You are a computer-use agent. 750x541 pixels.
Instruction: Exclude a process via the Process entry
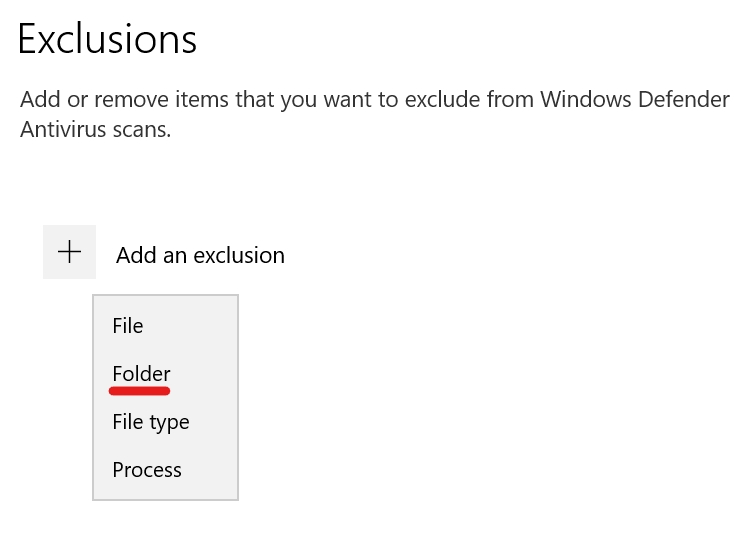click(x=147, y=470)
